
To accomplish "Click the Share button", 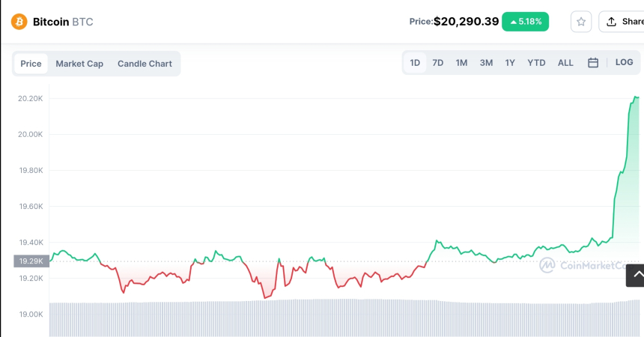I will pos(623,22).
